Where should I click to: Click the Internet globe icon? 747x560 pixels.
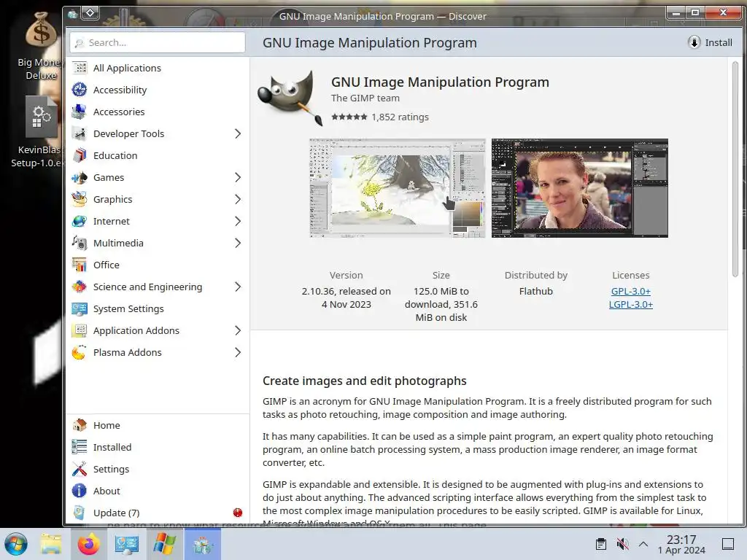(x=80, y=222)
